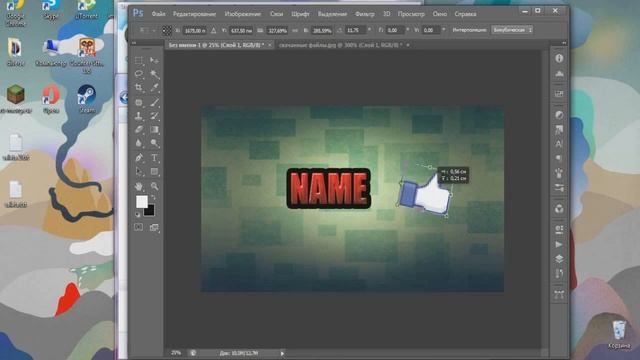The image size is (640, 360).
Task: Open the Character panel icon
Action: tap(559, 144)
